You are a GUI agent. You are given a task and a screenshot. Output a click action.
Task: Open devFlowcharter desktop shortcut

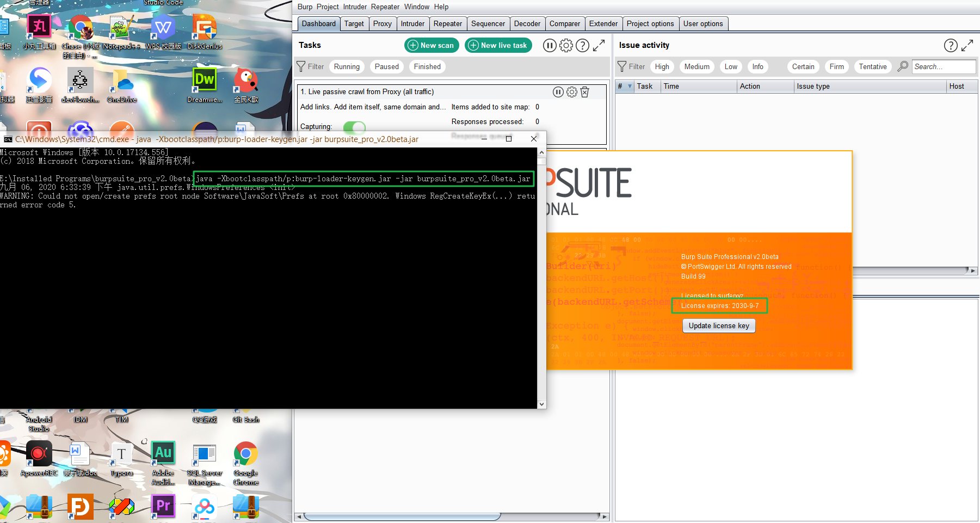point(80,85)
